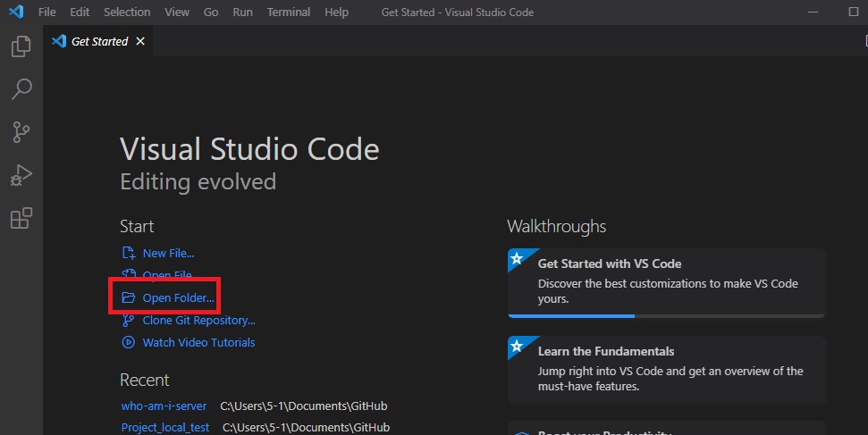
Task: Maximize the Visual Studio Code window
Action: coord(853,12)
